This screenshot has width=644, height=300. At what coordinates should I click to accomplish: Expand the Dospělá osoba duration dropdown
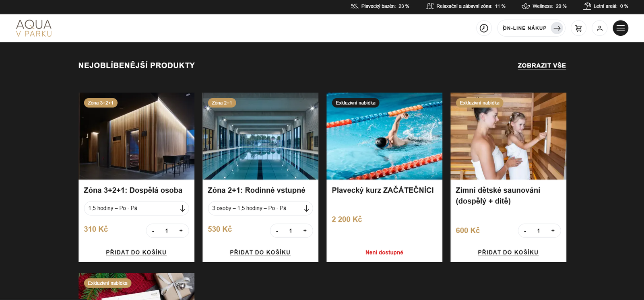coord(136,208)
